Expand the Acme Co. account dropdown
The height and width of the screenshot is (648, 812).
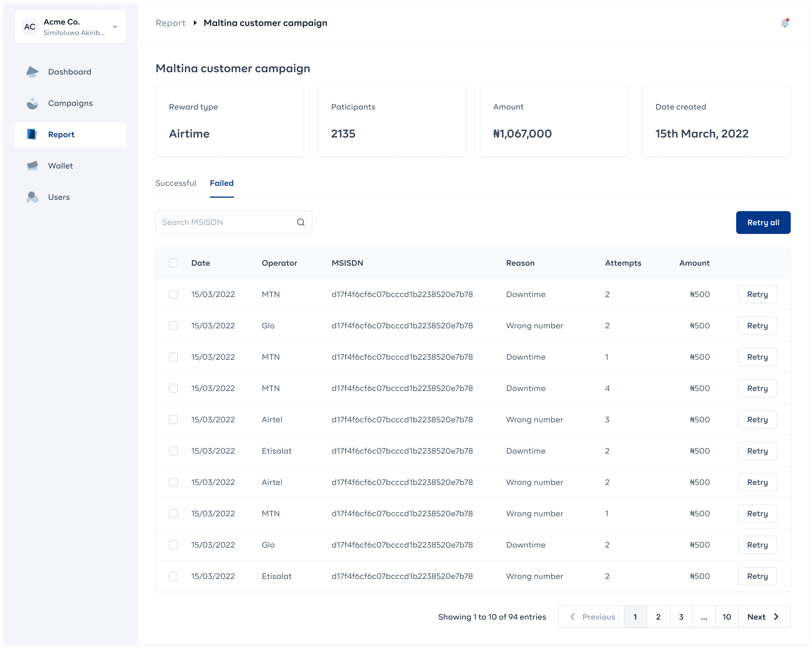tap(115, 27)
